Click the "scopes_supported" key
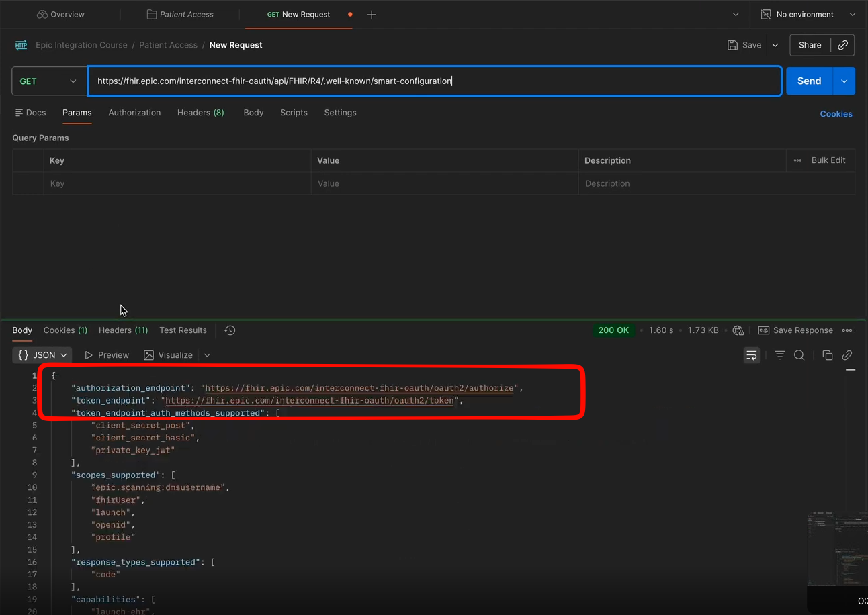Screen dimensions: 868x615 [116, 475]
